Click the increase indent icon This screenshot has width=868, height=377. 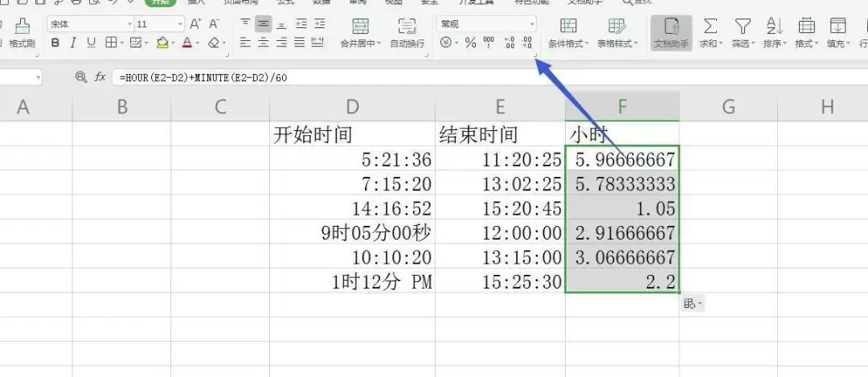coord(319,24)
